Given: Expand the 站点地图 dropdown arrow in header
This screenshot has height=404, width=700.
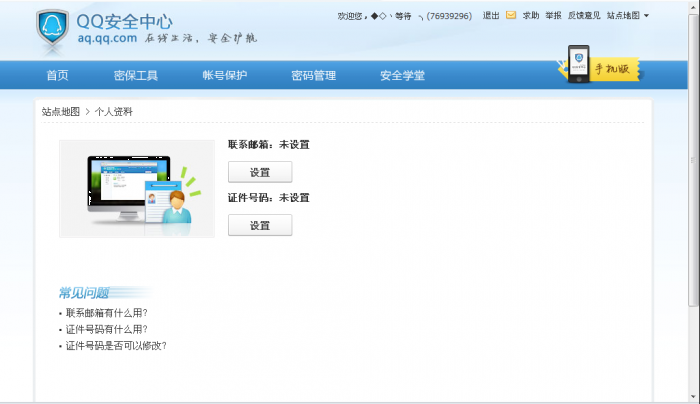Looking at the screenshot, I should point(646,16).
